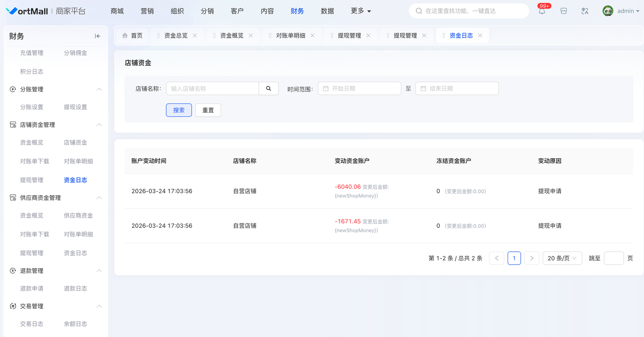Open the admin user dropdown
The height and width of the screenshot is (337, 644).
pos(621,11)
